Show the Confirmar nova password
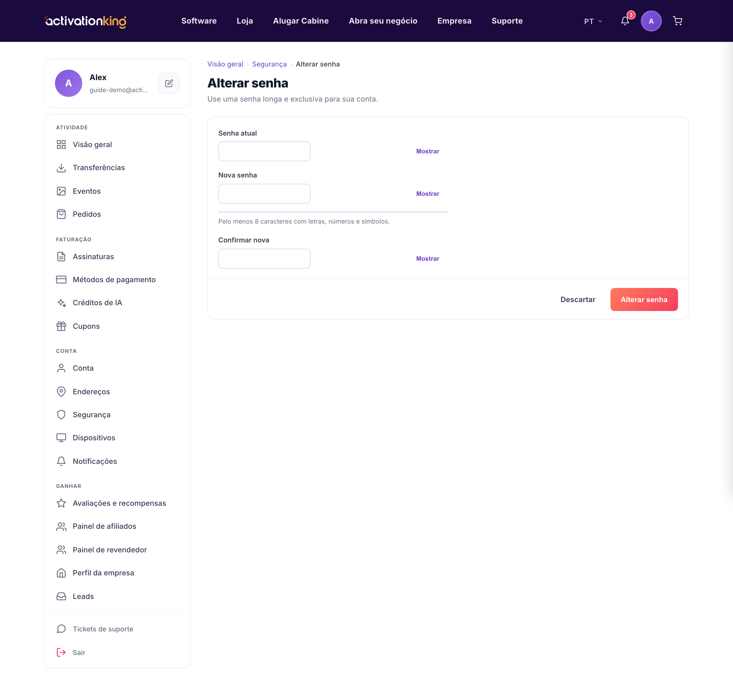Viewport: 733px width, 700px height. click(428, 259)
